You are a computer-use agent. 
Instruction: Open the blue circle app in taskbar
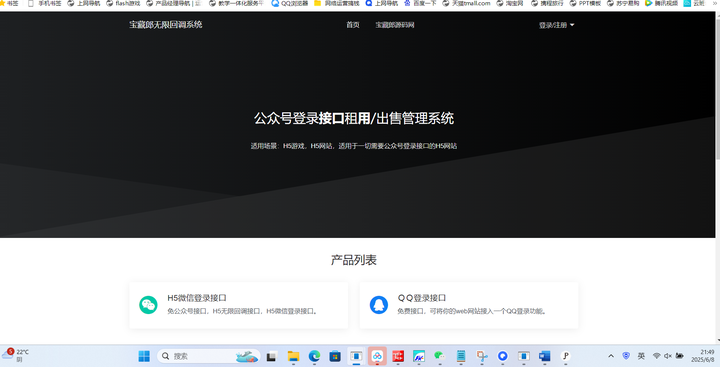coord(503,356)
